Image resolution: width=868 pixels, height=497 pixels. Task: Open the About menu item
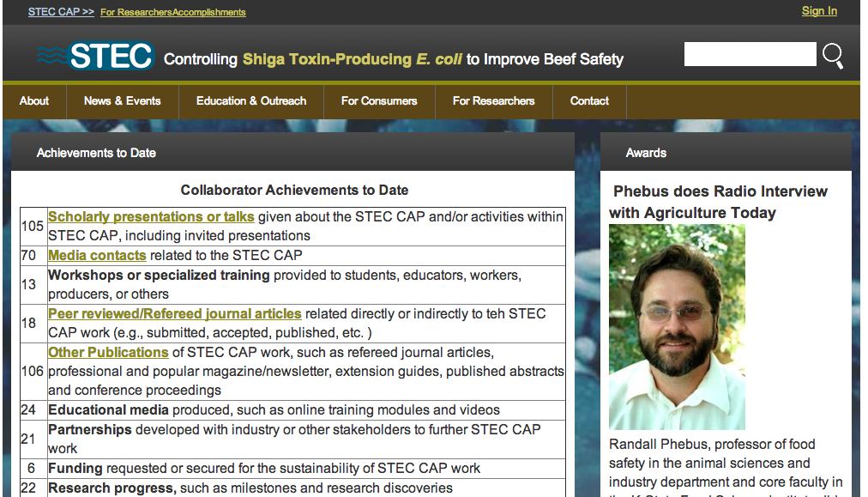pos(33,100)
